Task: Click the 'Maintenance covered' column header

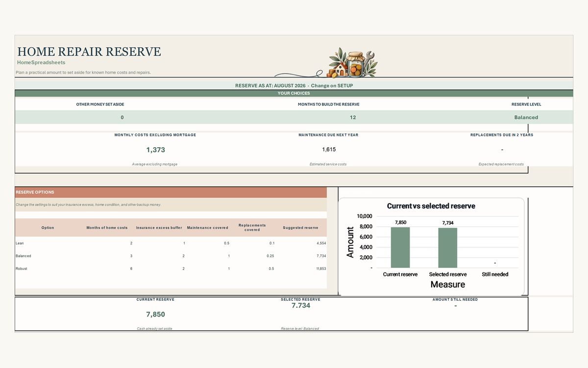Action: pos(207,228)
